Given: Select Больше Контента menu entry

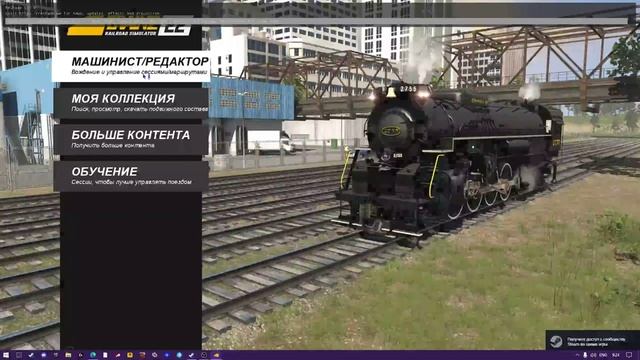Looking at the screenshot, I should 131,140.
